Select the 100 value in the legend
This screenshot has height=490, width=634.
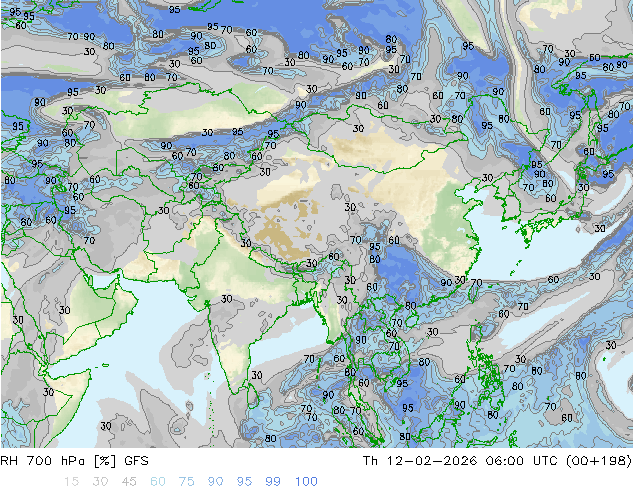(306, 482)
